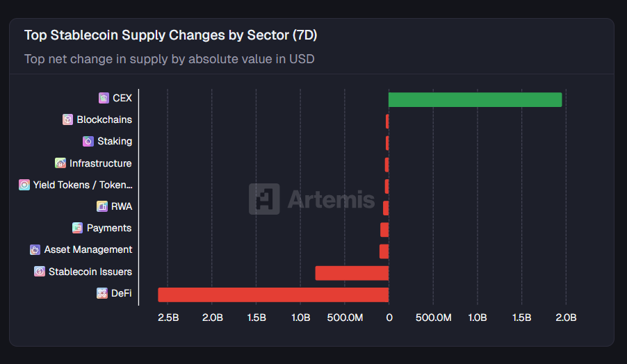Select the red DeFi supply bar
The image size is (627, 364).
click(273, 295)
